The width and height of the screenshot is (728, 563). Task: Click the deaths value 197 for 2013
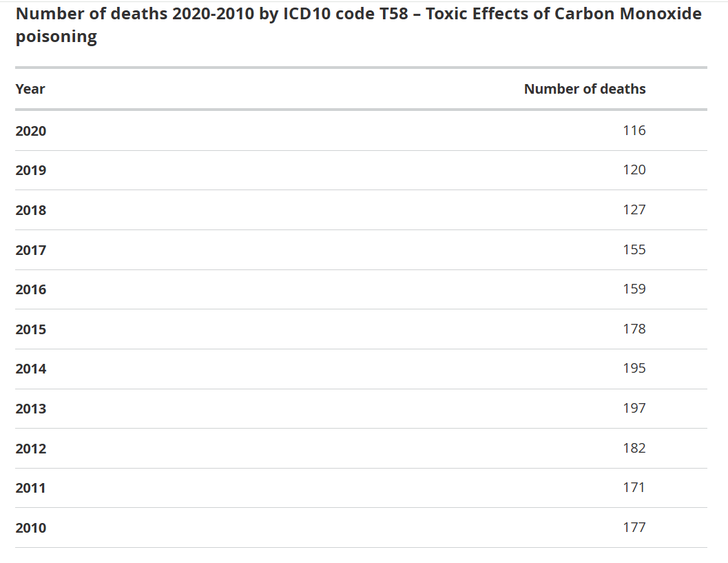coord(634,408)
